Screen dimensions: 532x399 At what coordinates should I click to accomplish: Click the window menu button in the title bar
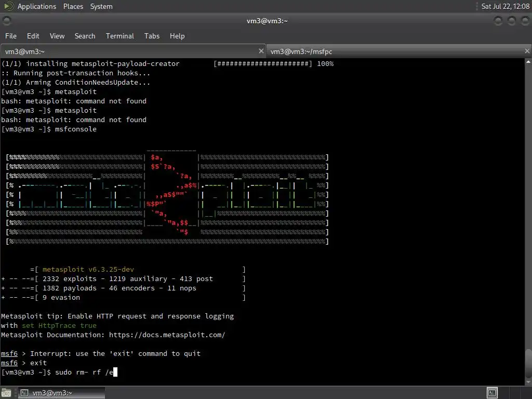[x=6, y=21]
